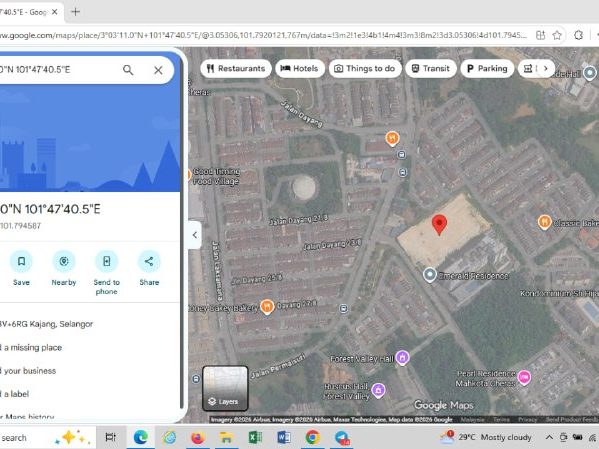Open Pearl Residence Mahkota Cheras marker
This screenshot has height=449, width=599.
(x=524, y=378)
